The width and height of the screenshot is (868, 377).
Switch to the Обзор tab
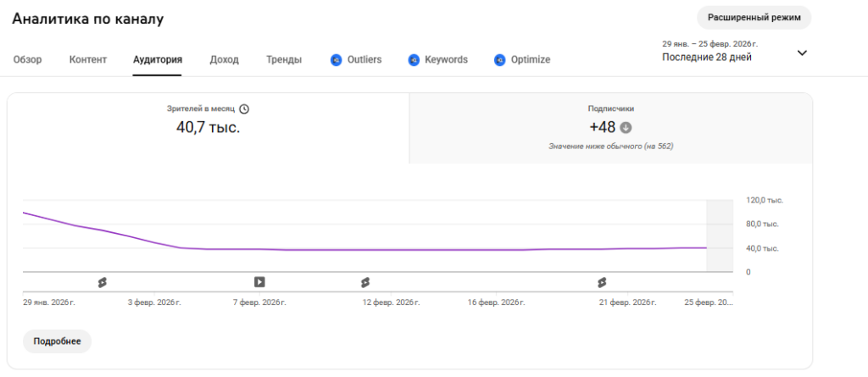click(28, 60)
